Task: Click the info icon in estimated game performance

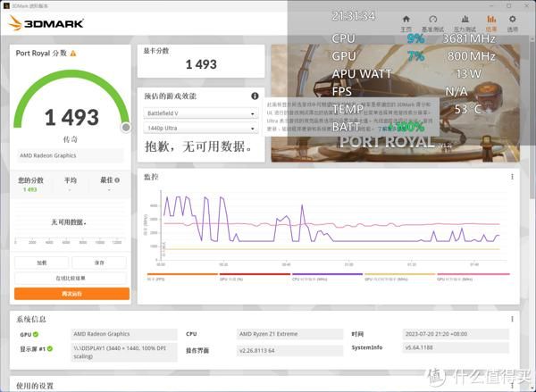Action: (x=255, y=96)
